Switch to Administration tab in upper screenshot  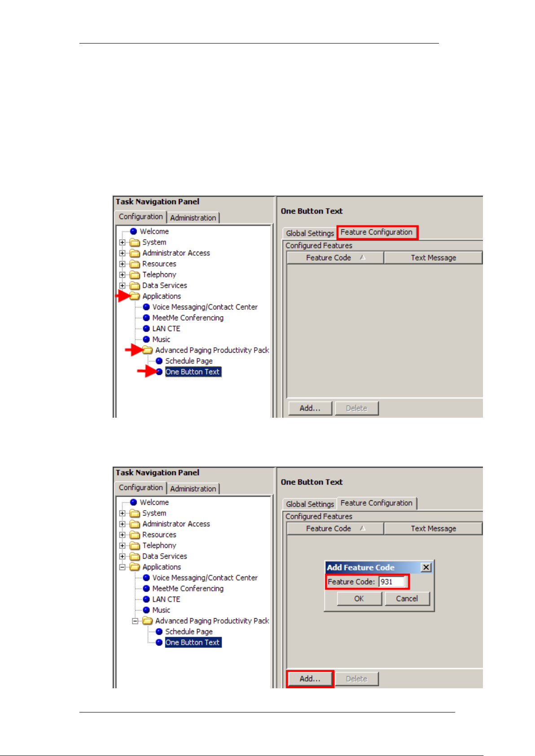pos(193,218)
